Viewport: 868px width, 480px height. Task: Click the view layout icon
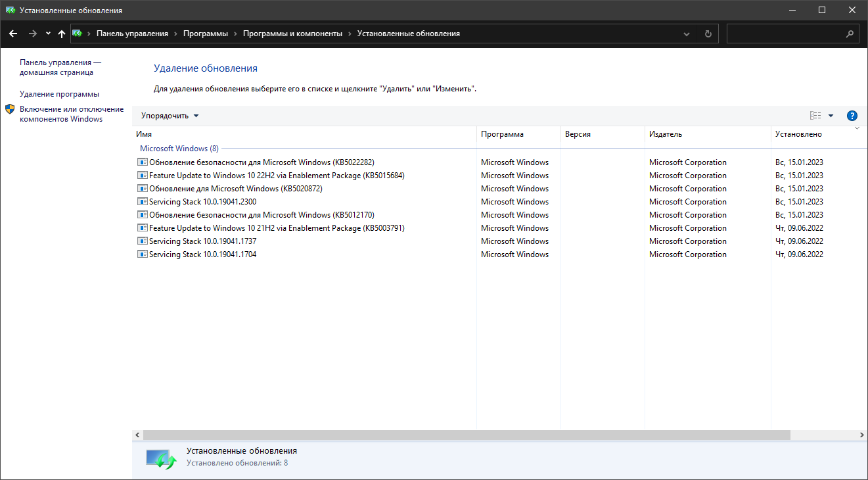point(815,116)
